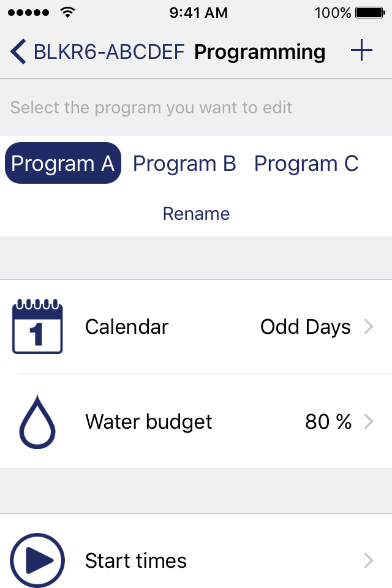This screenshot has width=392, height=588.
Task: Rename the selected program
Action: (x=196, y=214)
